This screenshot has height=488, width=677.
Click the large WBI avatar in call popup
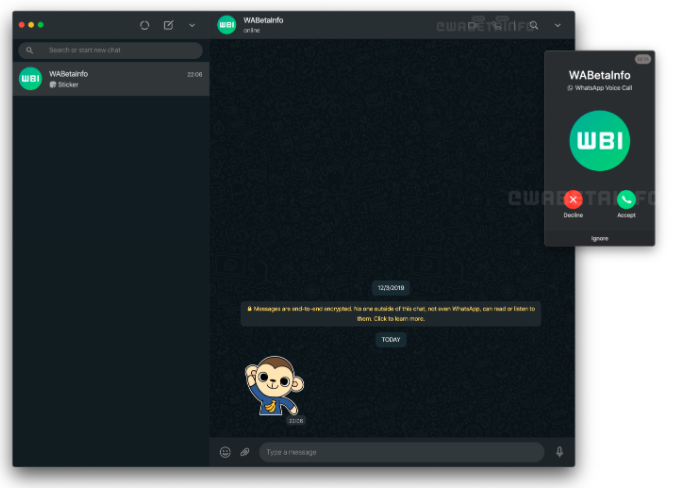[x=599, y=141]
